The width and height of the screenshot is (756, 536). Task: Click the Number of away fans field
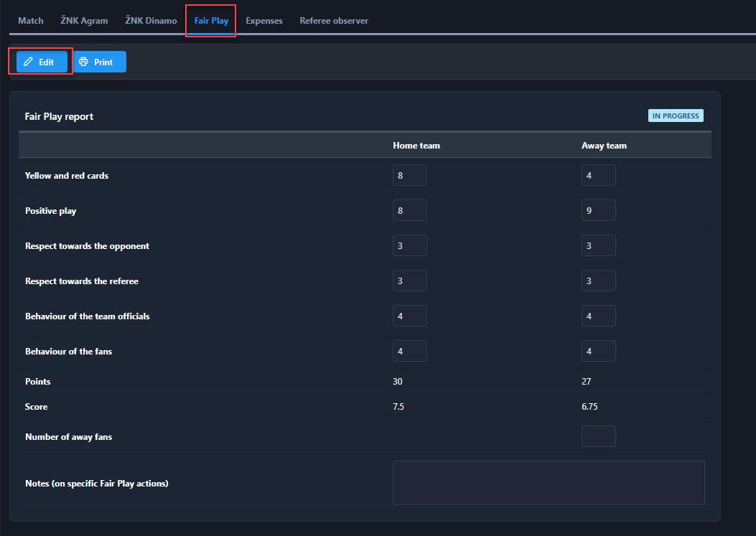(598, 436)
